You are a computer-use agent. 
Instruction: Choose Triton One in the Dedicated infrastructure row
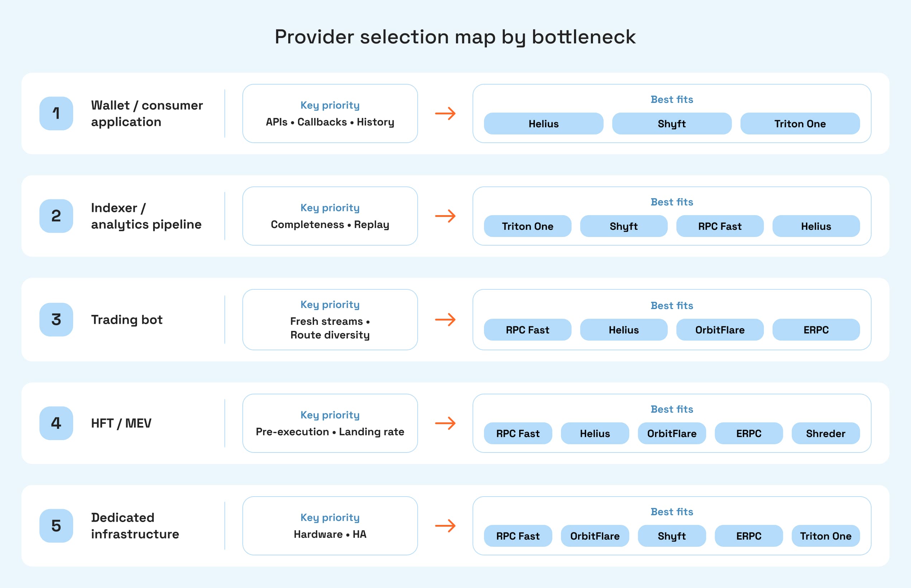point(825,536)
